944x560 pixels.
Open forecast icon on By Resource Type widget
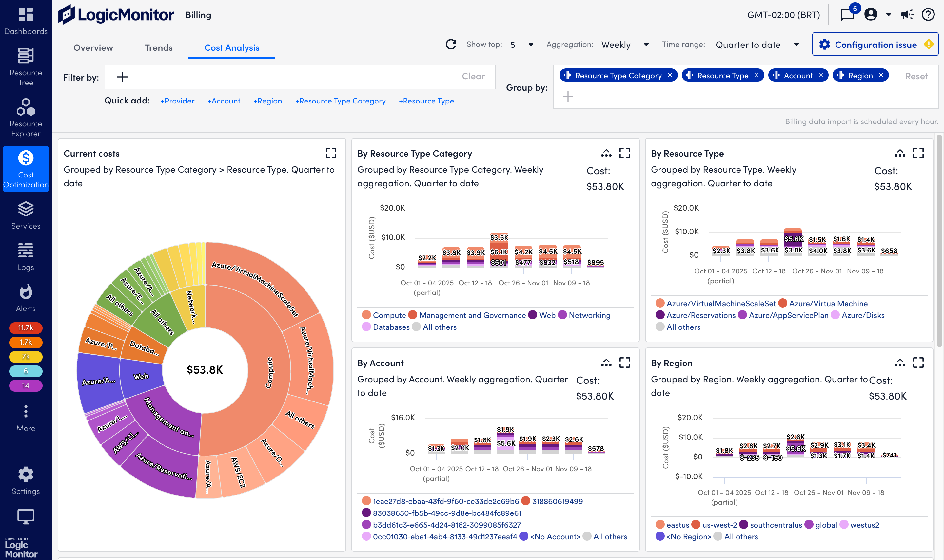(900, 153)
